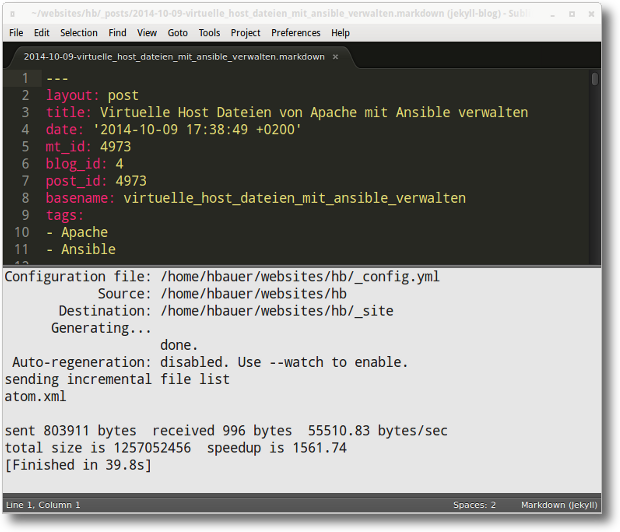This screenshot has height=532, width=620.
Task: Close the markdown file tab
Action: point(335,57)
